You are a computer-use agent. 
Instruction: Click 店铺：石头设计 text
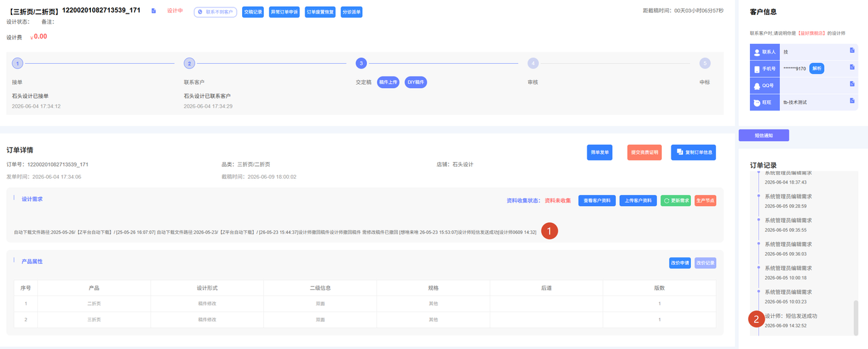(x=455, y=165)
